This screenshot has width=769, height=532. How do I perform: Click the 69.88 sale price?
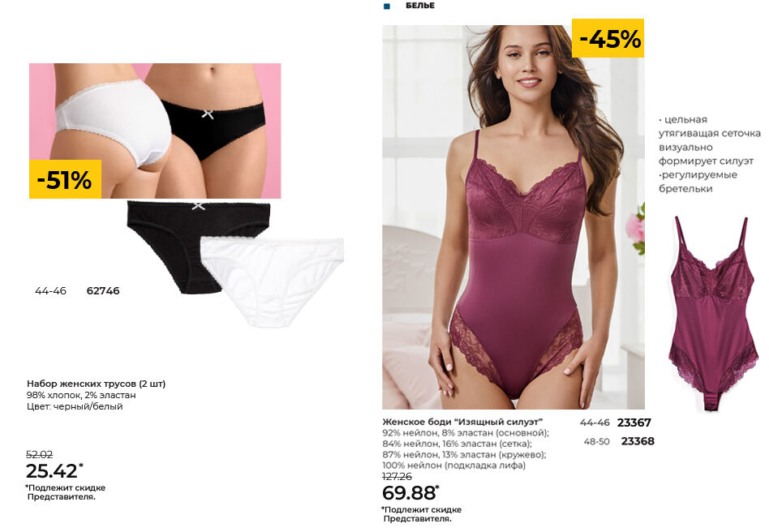click(x=410, y=493)
